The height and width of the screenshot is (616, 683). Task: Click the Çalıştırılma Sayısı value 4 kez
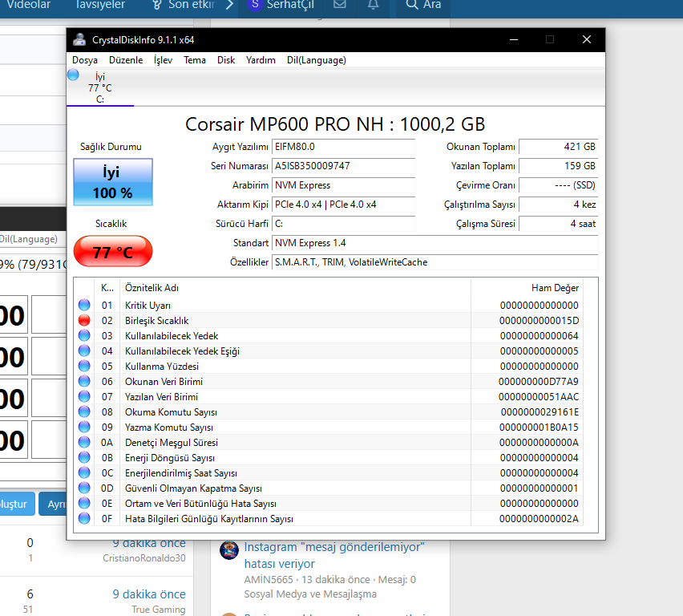click(559, 205)
